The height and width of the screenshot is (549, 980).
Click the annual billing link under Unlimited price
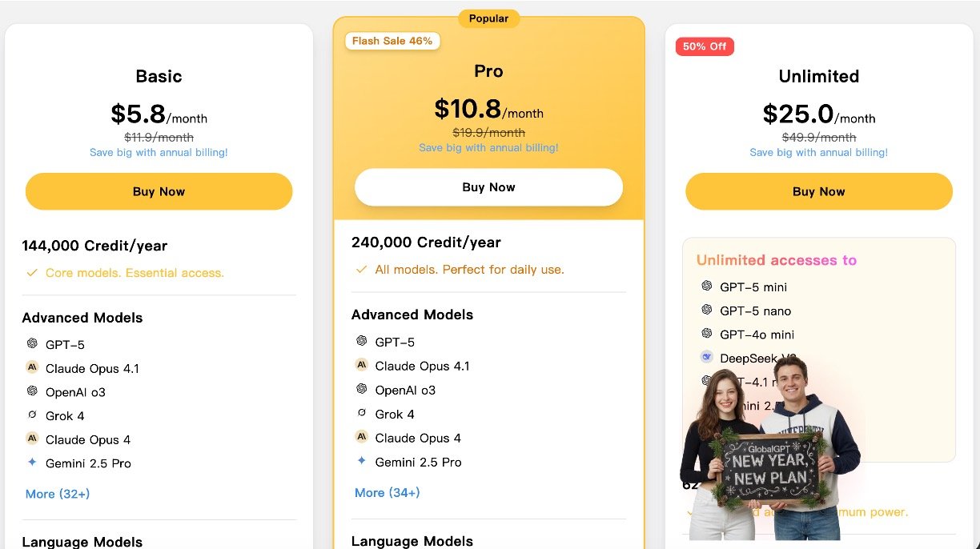tap(818, 152)
